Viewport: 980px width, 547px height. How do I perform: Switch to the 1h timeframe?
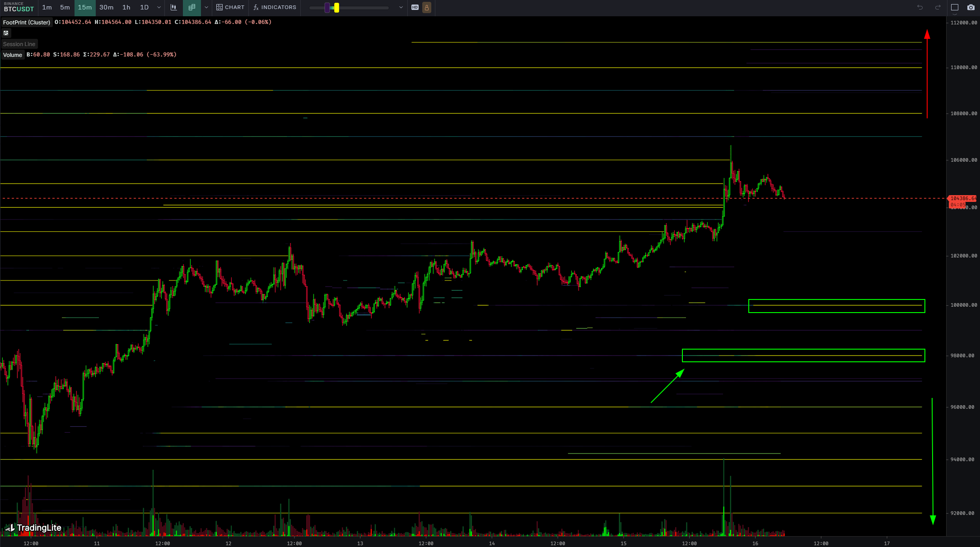[x=126, y=7]
